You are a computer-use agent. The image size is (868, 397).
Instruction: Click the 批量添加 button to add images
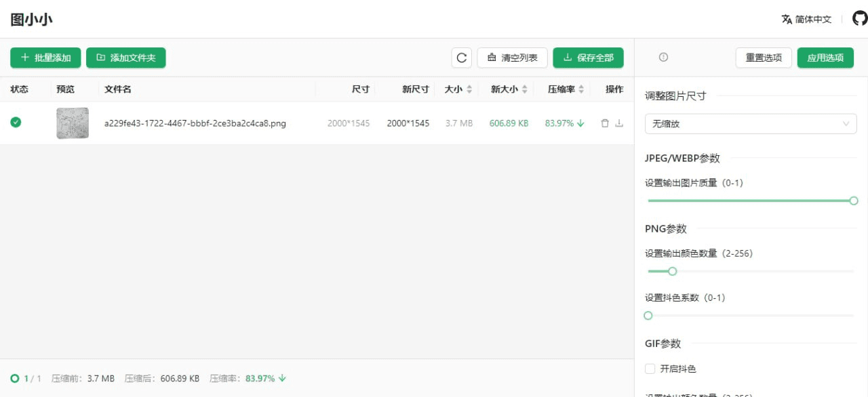click(x=45, y=58)
